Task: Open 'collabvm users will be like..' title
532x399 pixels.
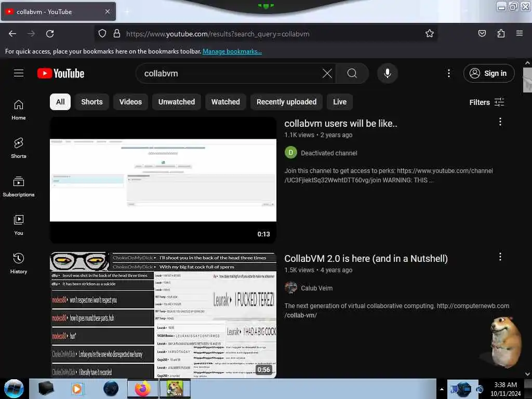Action: pos(341,124)
